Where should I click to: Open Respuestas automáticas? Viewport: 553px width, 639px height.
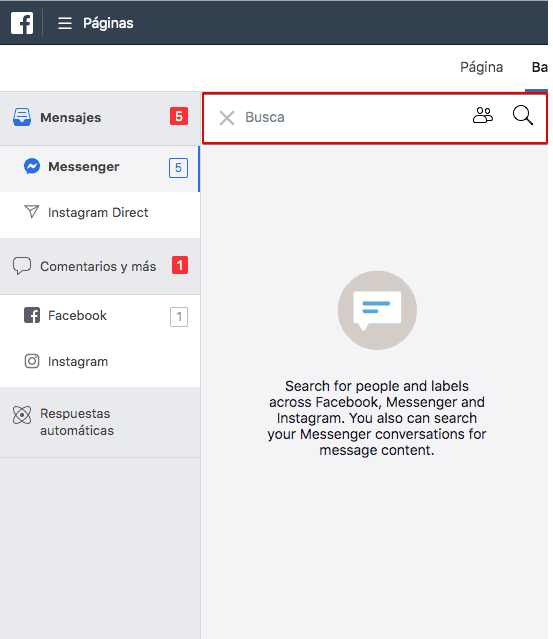[x=100, y=422]
